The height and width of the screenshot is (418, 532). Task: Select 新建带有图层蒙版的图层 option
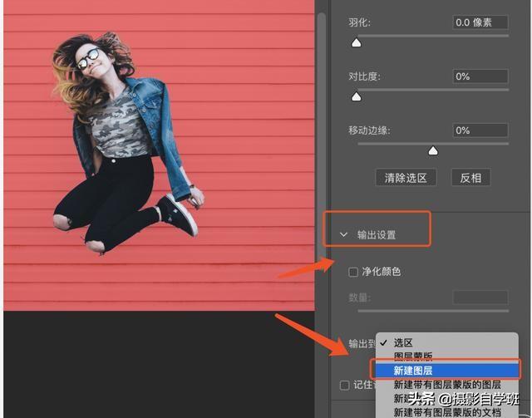(446, 385)
